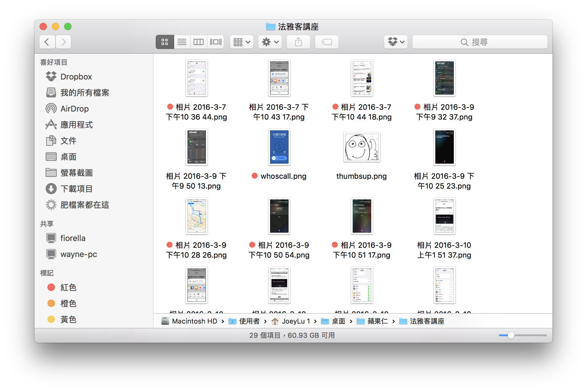587x392 pixels.
Task: Switch to column view
Action: coord(199,42)
